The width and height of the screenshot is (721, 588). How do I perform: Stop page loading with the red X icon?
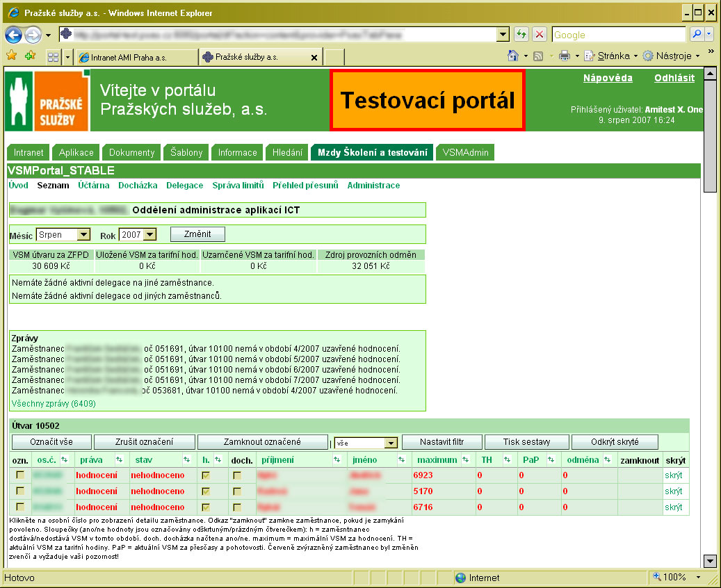tap(540, 34)
